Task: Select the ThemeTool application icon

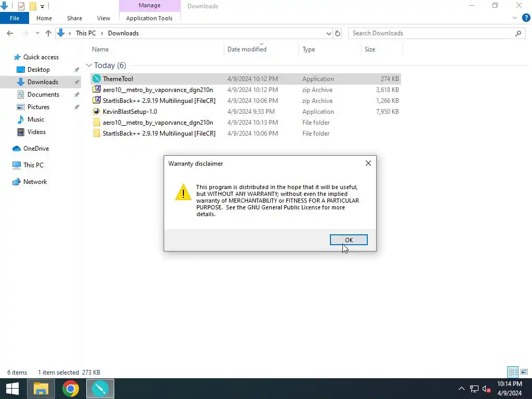Action: point(97,79)
